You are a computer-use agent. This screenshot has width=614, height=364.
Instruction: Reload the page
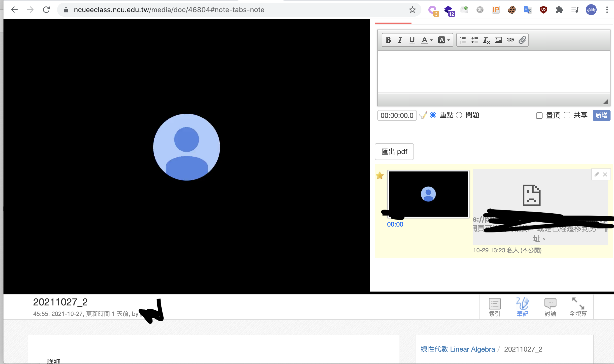pos(46,10)
